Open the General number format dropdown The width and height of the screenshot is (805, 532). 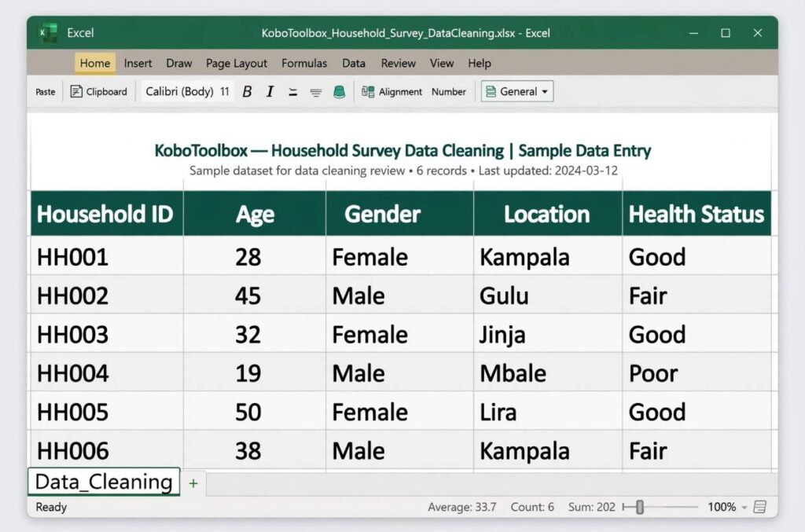517,91
